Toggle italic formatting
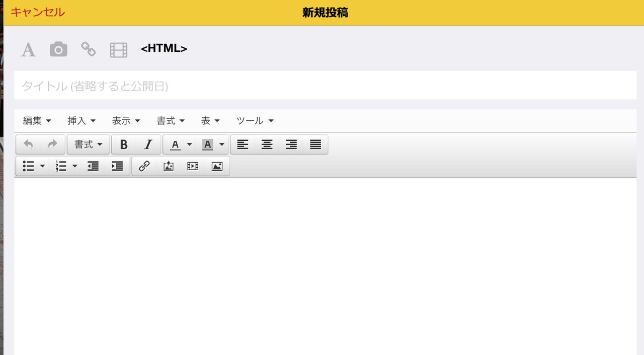The image size is (644, 355). 148,145
